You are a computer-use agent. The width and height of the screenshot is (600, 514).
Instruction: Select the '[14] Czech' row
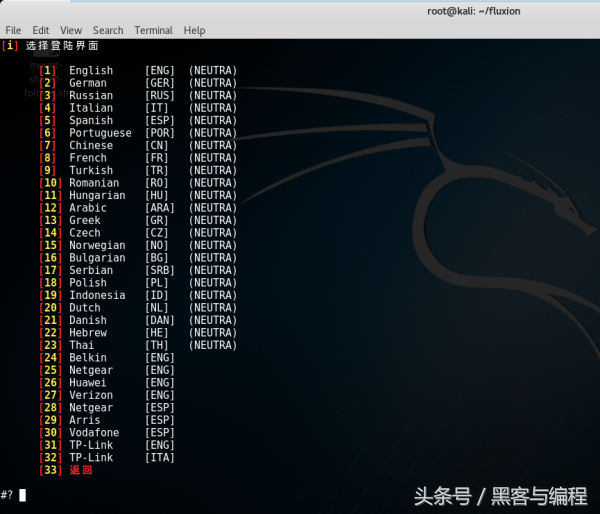pos(138,233)
